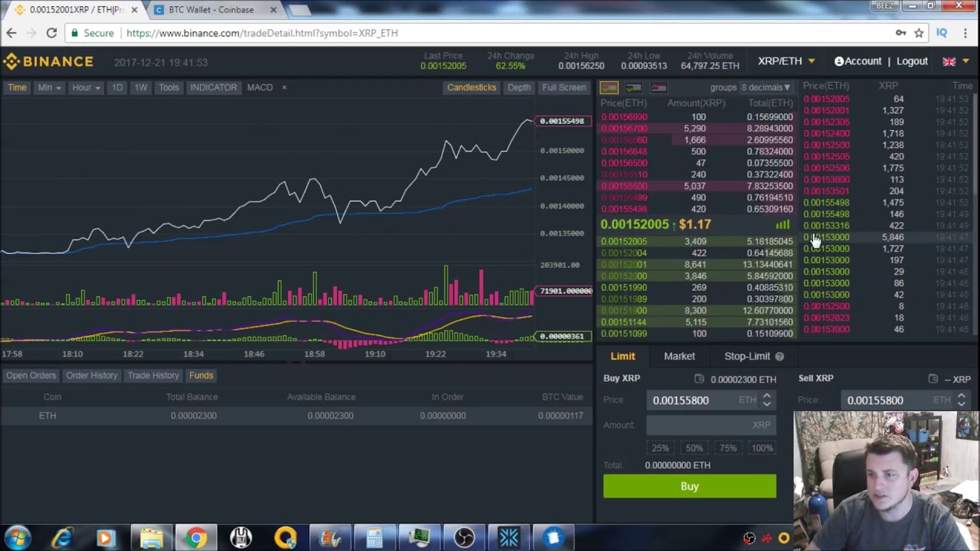
Task: Switch to Depth chart
Action: (x=519, y=87)
